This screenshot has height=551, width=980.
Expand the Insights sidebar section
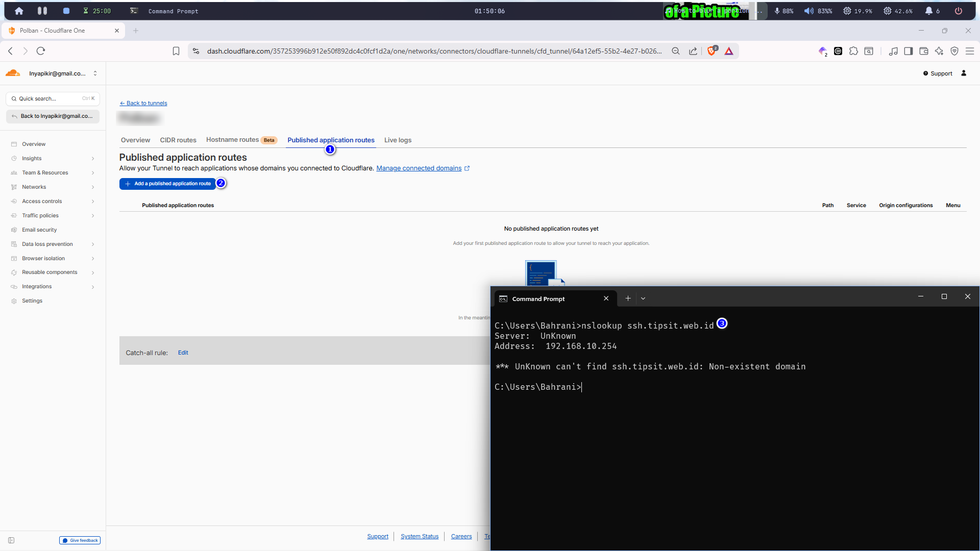[x=93, y=159]
